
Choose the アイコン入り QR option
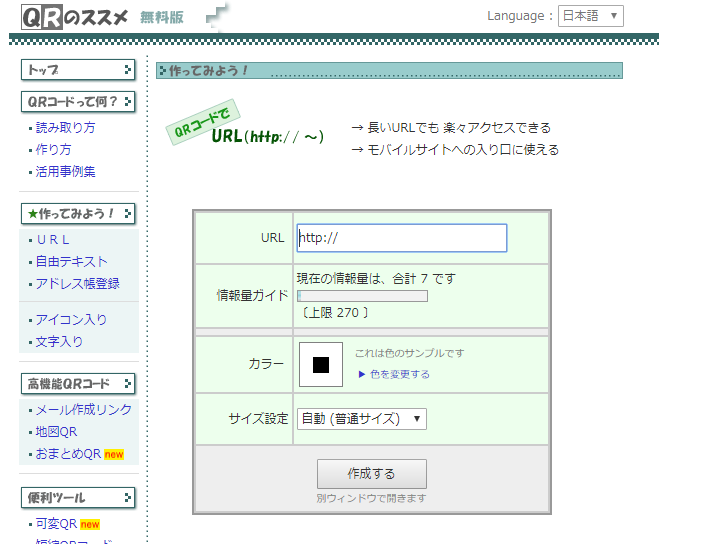tap(71, 320)
